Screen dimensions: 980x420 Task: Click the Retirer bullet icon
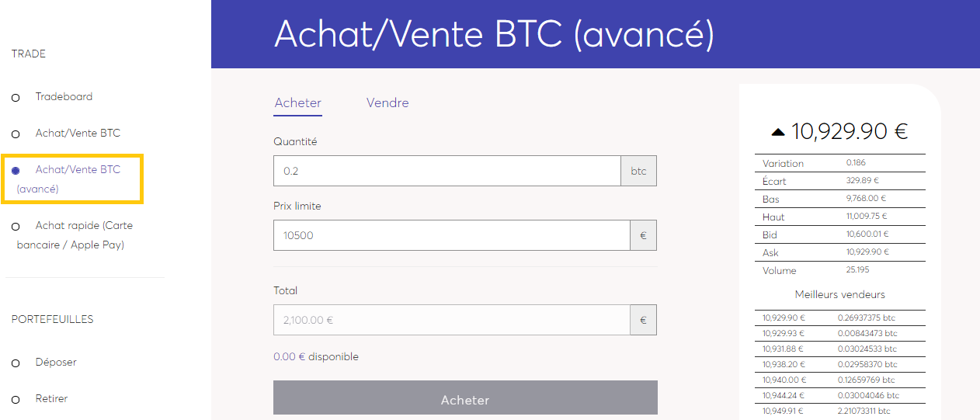tap(16, 400)
